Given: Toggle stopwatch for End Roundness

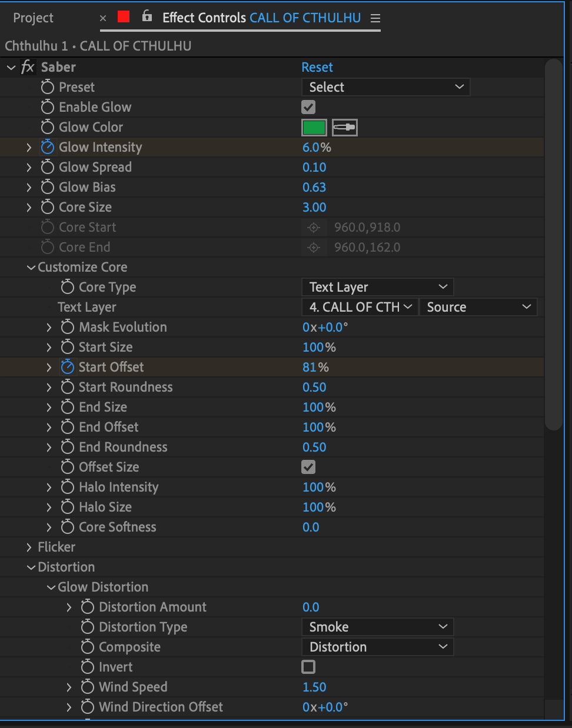Looking at the screenshot, I should click(68, 447).
